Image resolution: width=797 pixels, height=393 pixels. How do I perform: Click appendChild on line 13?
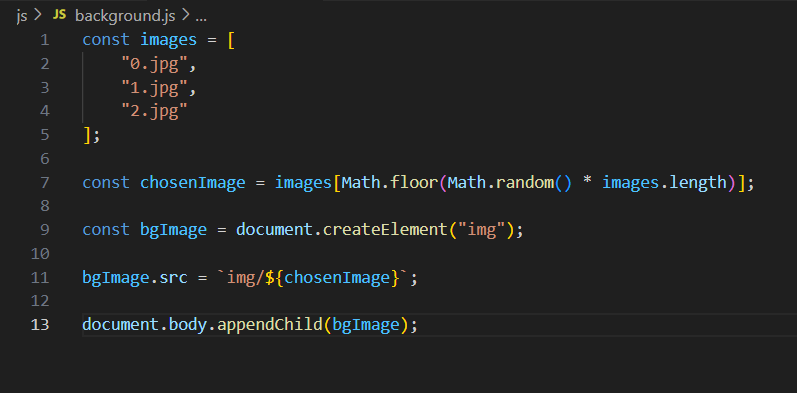click(269, 324)
